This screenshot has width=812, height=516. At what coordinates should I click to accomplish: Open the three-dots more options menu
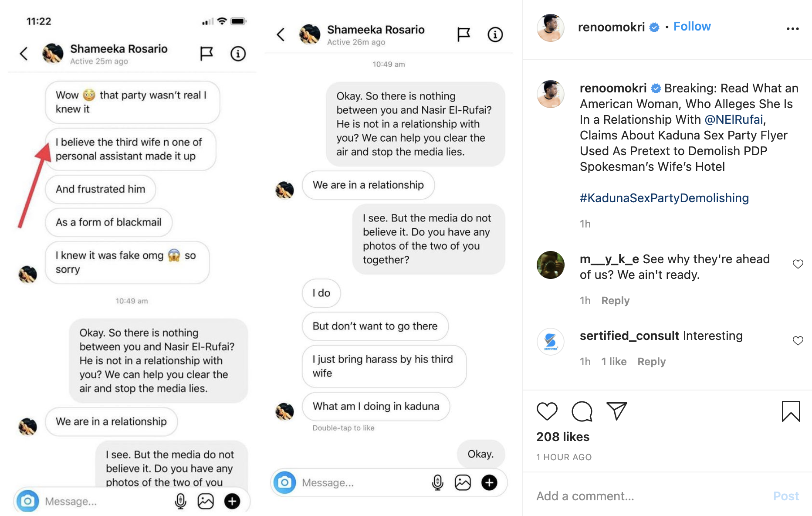coord(792,29)
